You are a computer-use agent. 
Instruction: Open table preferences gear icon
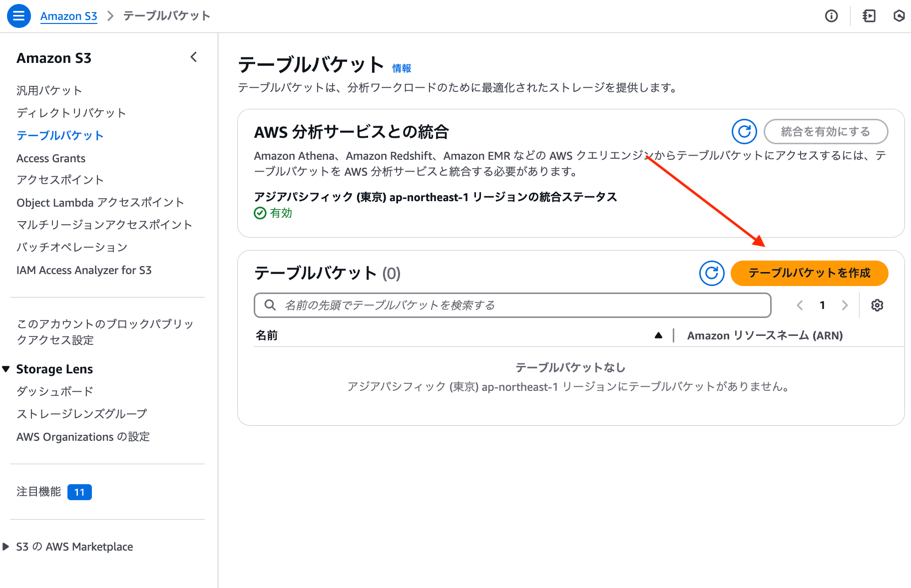pyautogui.click(x=877, y=305)
